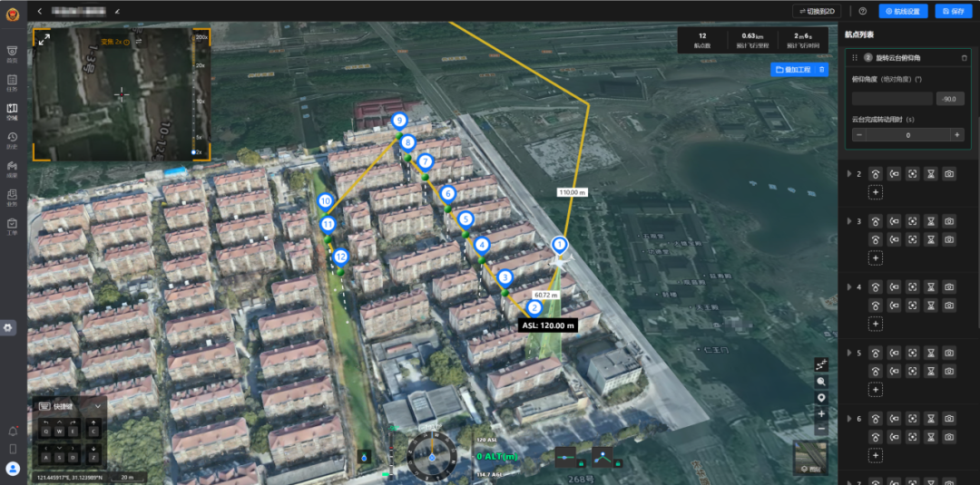Click the 保存 save button
Image resolution: width=980 pixels, height=485 pixels.
click(953, 11)
